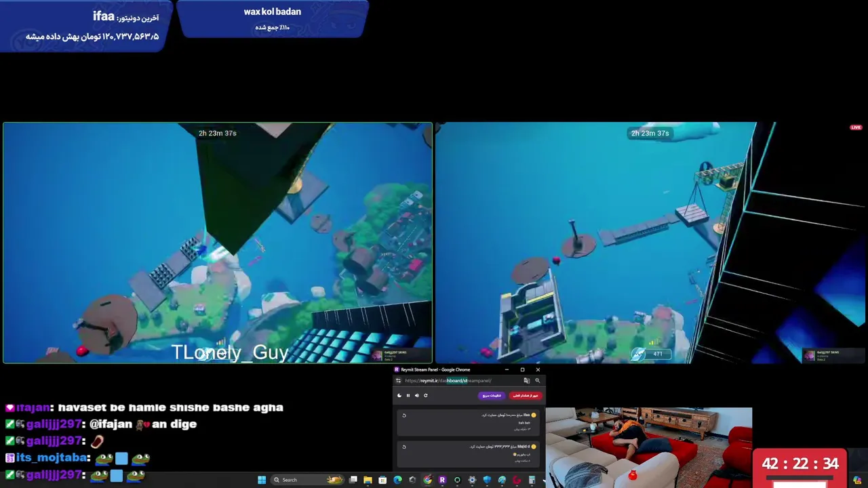Open File Explorer from the taskbar
The width and height of the screenshot is (868, 488).
tap(368, 480)
